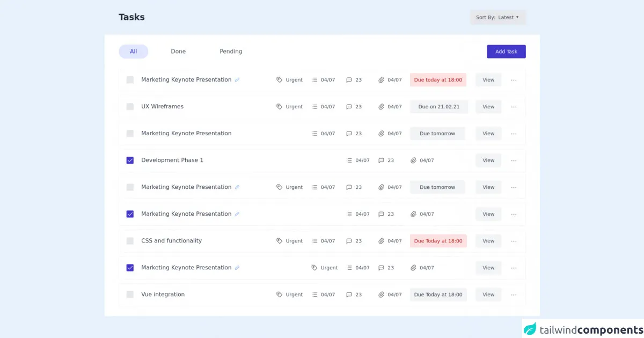
Task: Select the All filter tab
Action: [133, 52]
